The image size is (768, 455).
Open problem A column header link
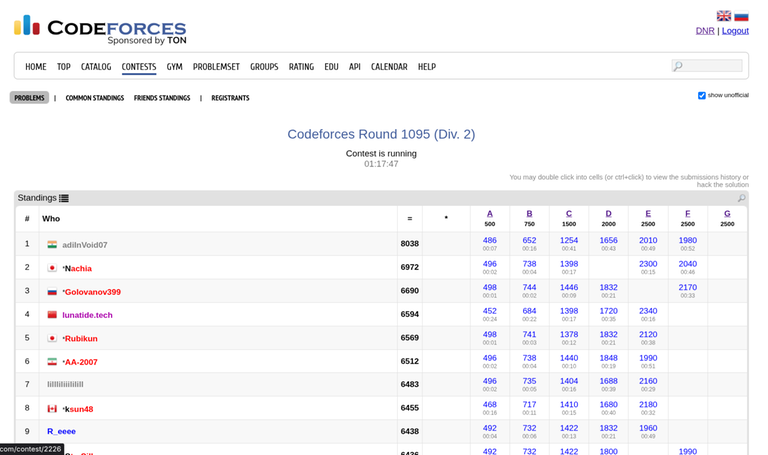pyautogui.click(x=490, y=213)
